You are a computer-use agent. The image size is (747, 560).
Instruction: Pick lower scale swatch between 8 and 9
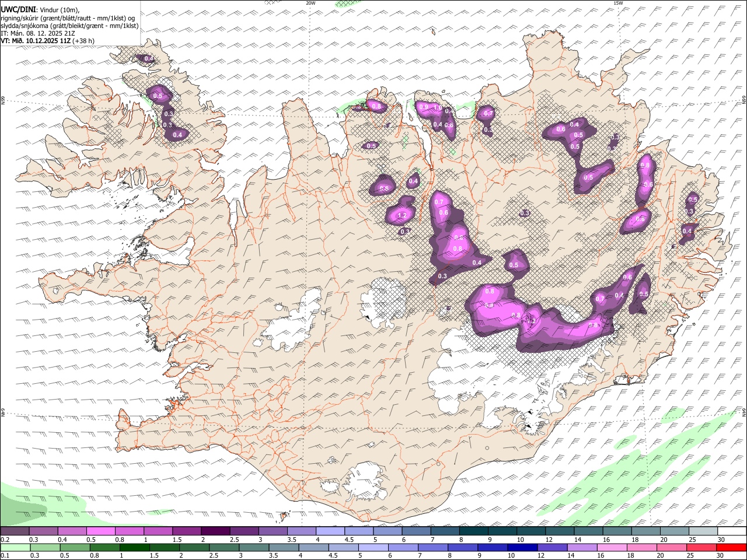click(463, 548)
